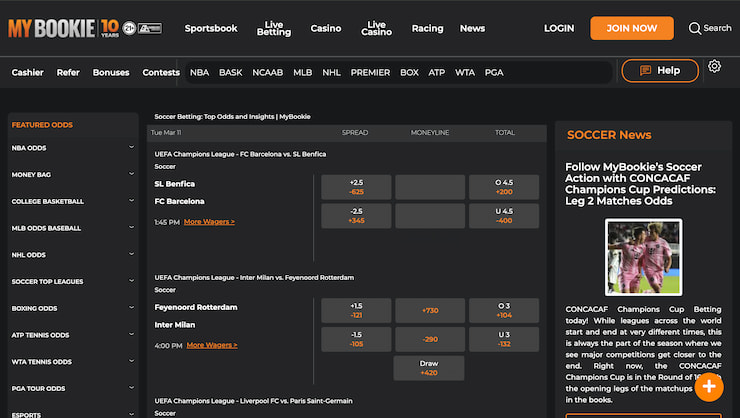Open Live Casino
Viewport: 740px width, 418px height.
pyautogui.click(x=376, y=28)
